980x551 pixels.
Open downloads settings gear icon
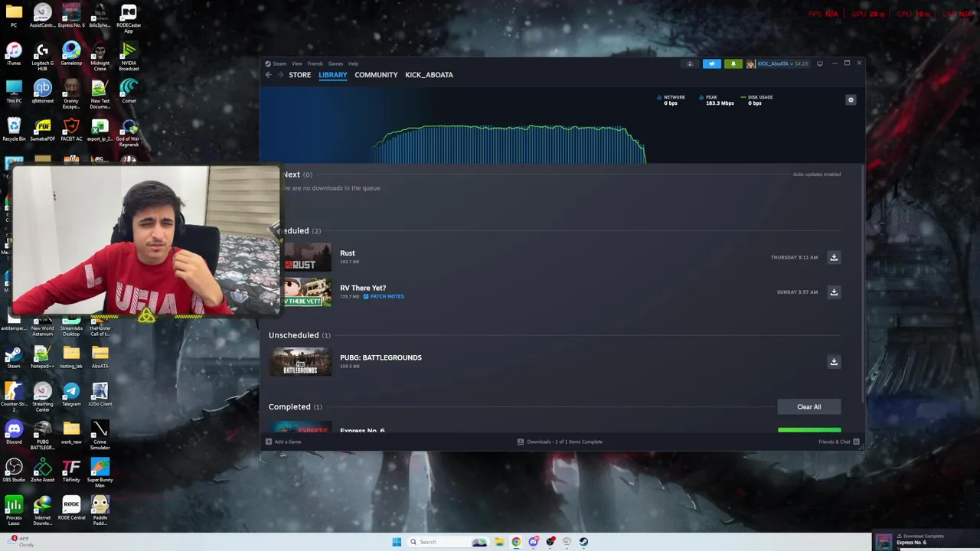pos(851,100)
